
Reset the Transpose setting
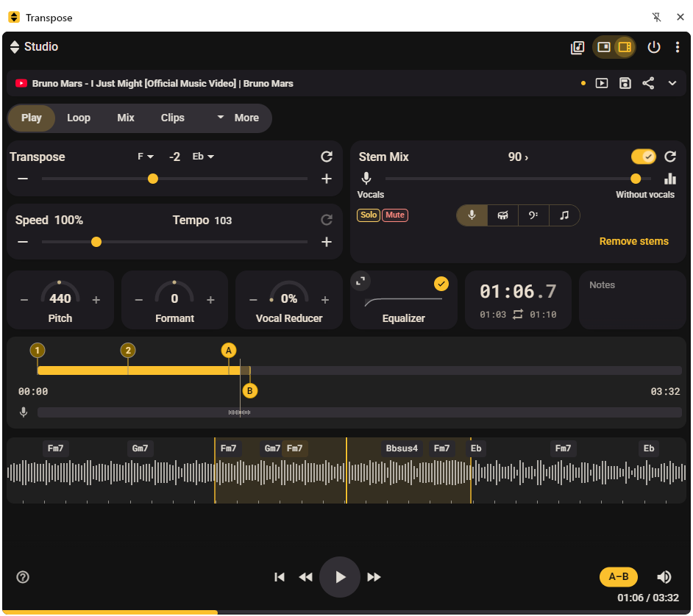327,157
